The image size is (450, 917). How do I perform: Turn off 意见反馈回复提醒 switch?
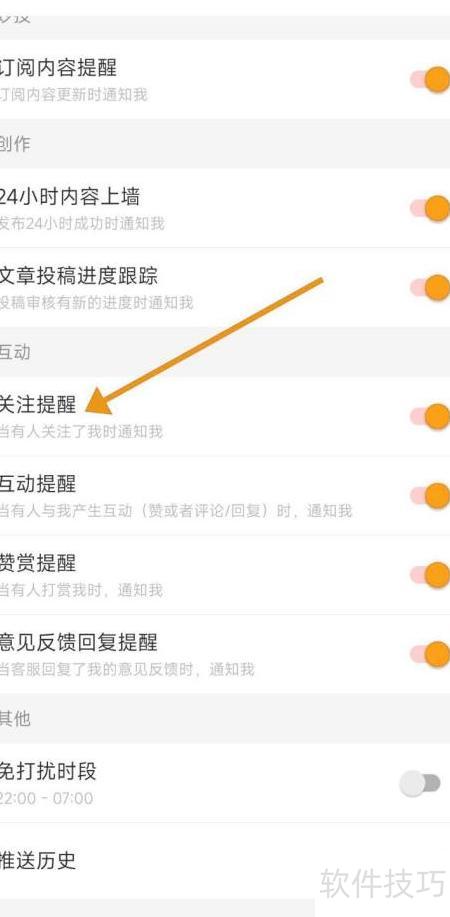pos(430,654)
